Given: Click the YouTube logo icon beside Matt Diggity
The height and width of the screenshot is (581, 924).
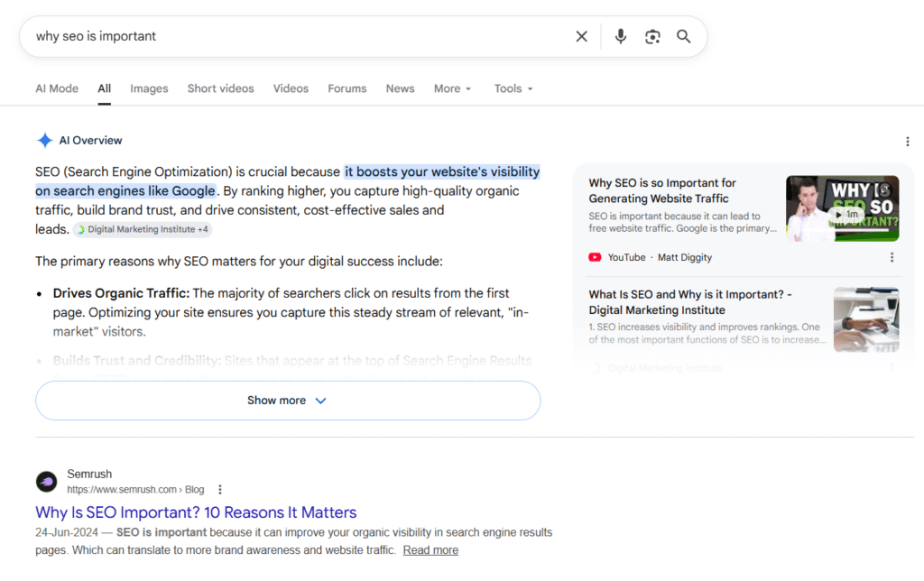Looking at the screenshot, I should [595, 257].
